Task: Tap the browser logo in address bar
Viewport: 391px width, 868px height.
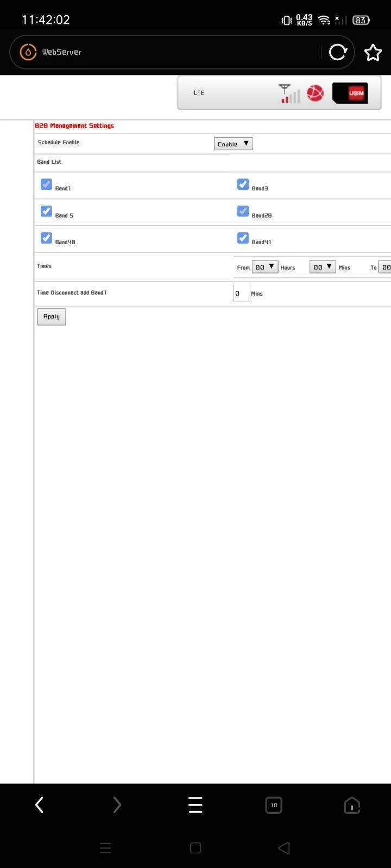Action: point(28,52)
